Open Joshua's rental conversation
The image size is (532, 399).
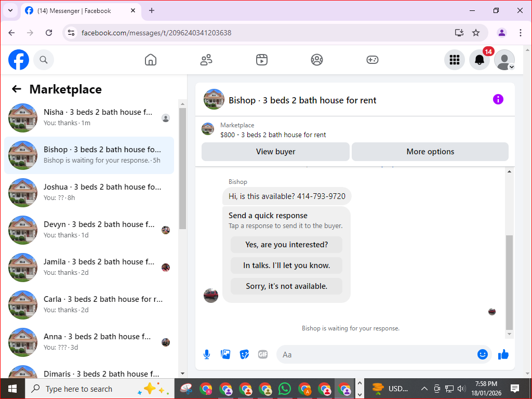89,193
